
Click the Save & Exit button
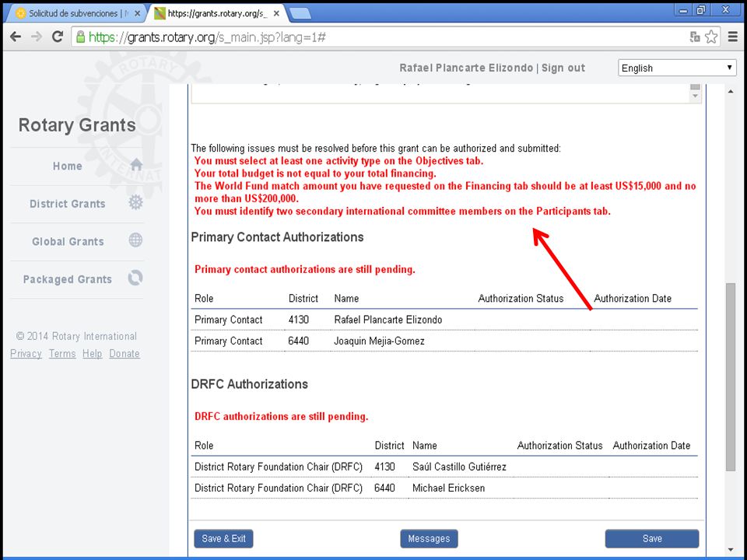[223, 538]
